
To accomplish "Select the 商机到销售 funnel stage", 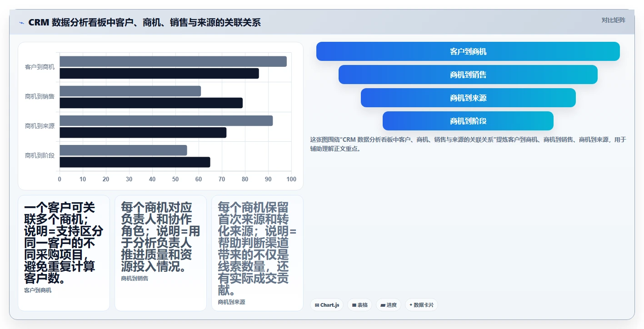I will 468,75.
